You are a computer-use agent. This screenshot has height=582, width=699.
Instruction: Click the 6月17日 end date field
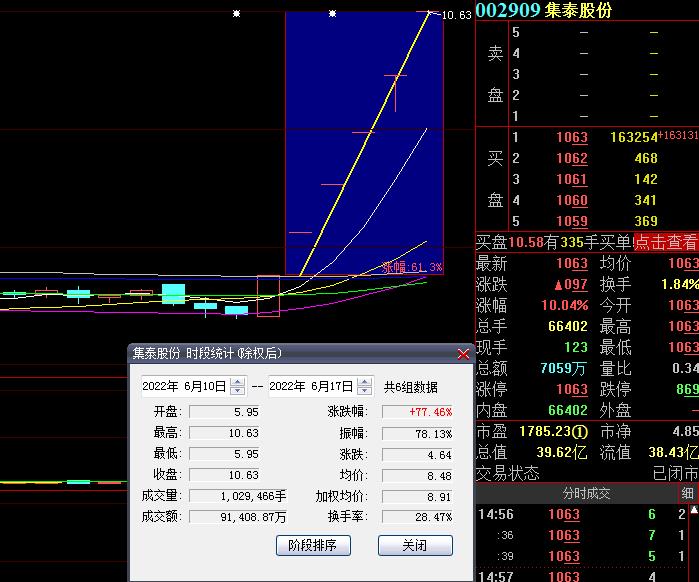pyautogui.click(x=311, y=386)
